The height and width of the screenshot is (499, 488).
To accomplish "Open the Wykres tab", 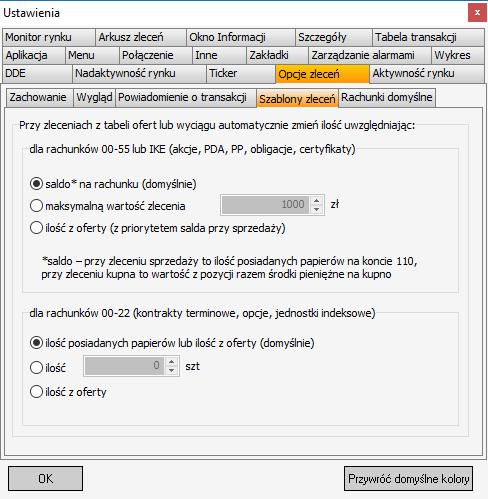I will [x=458, y=55].
